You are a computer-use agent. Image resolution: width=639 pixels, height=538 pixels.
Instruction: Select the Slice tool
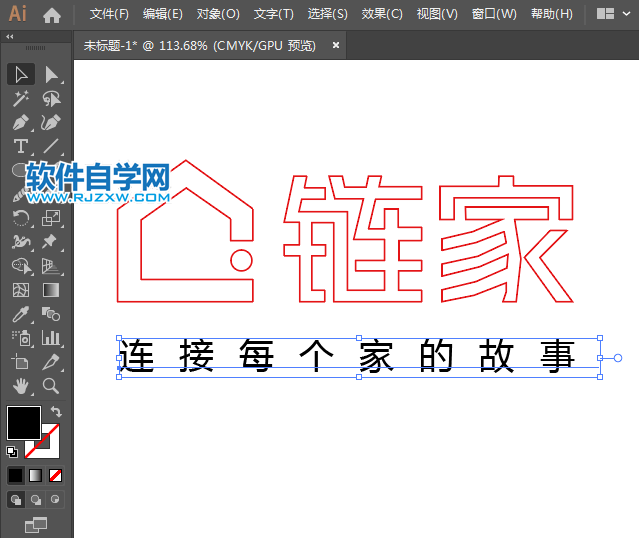click(51, 362)
